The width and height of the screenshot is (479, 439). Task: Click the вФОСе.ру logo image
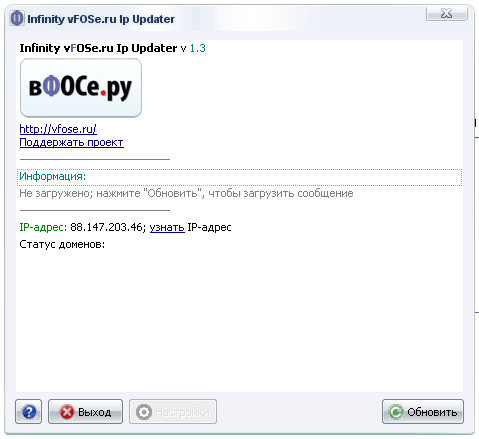click(x=81, y=88)
